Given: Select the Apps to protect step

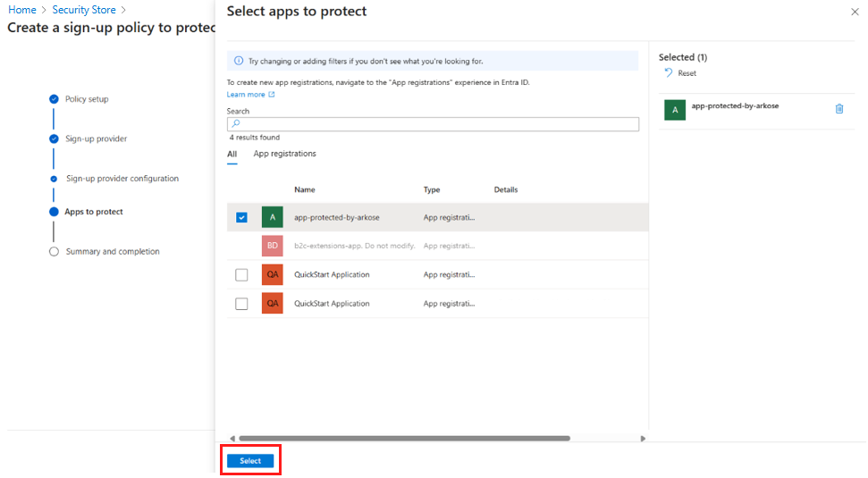Looking at the screenshot, I should [94, 212].
